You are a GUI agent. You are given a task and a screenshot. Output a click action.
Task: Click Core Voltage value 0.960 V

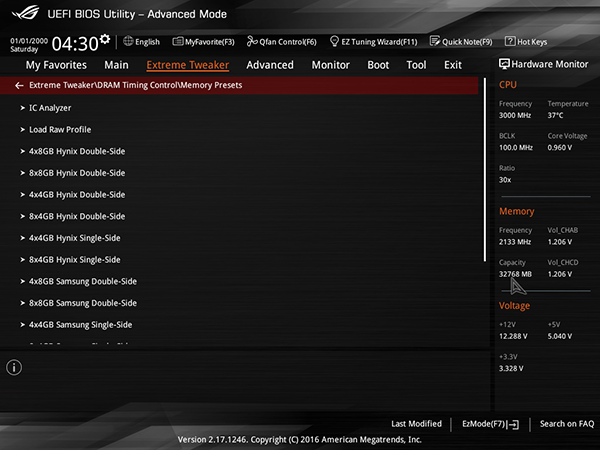click(559, 147)
